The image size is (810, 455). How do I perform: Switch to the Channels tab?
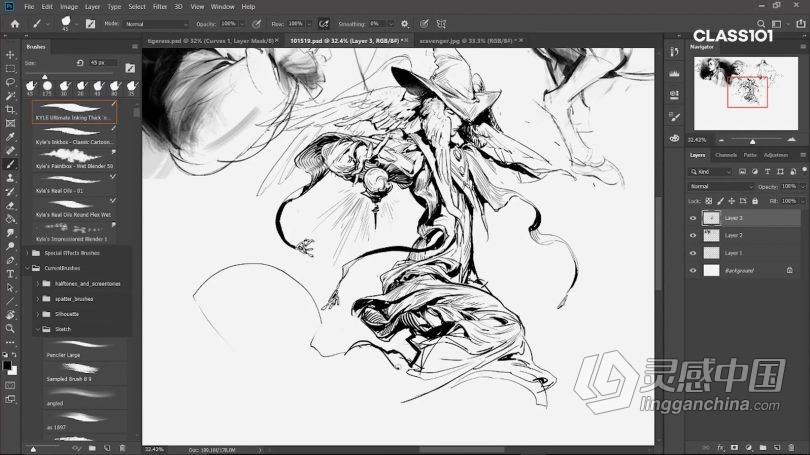725,155
